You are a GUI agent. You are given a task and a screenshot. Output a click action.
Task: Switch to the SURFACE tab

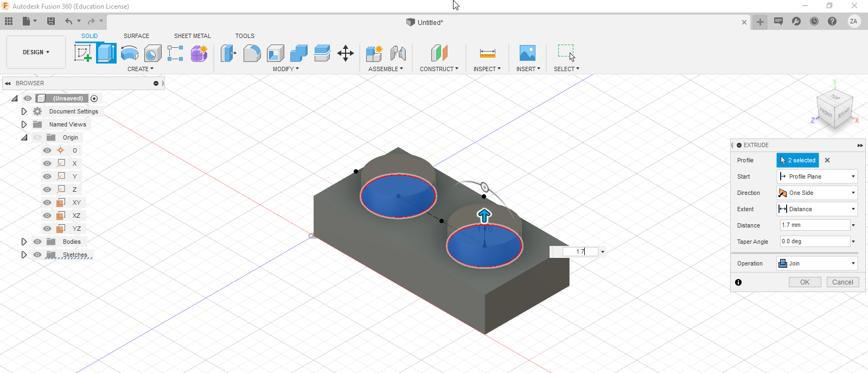click(x=136, y=36)
